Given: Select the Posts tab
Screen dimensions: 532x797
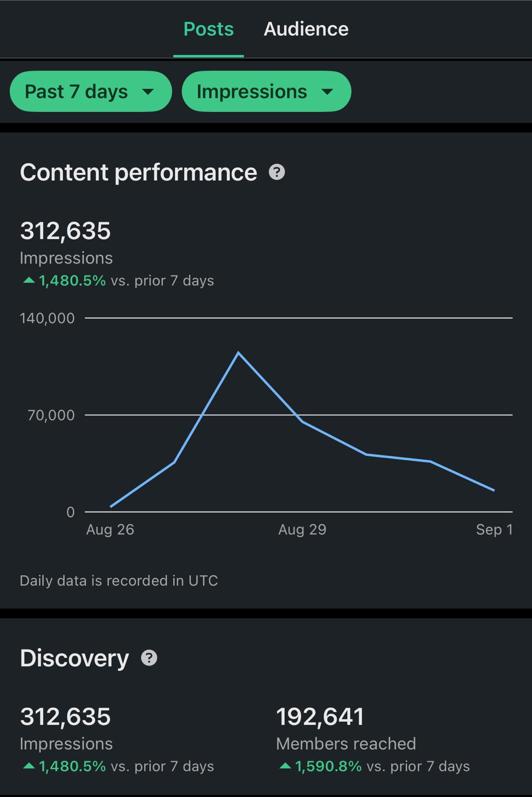Looking at the screenshot, I should click(x=209, y=29).
